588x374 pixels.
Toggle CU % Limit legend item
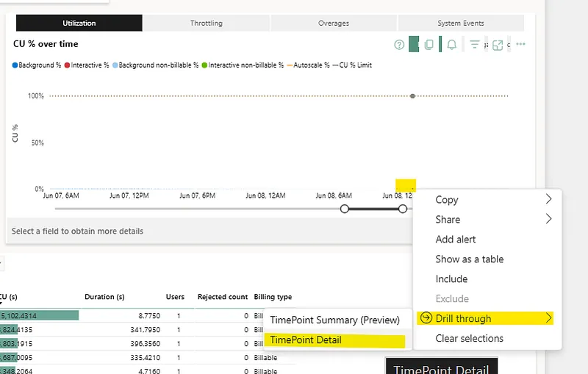(x=352, y=65)
